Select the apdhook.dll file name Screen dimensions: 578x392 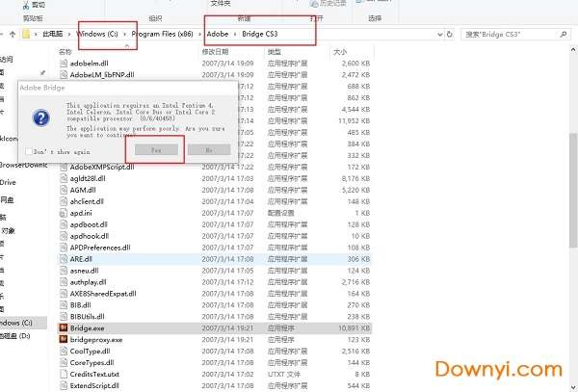90,236
